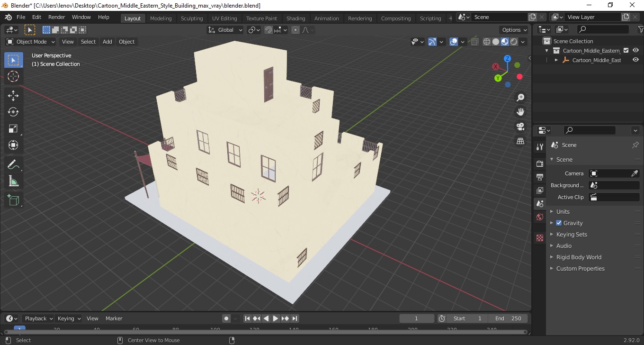Viewport: 644px width, 345px height.
Task: Choose the Annotate tool
Action: click(13, 164)
